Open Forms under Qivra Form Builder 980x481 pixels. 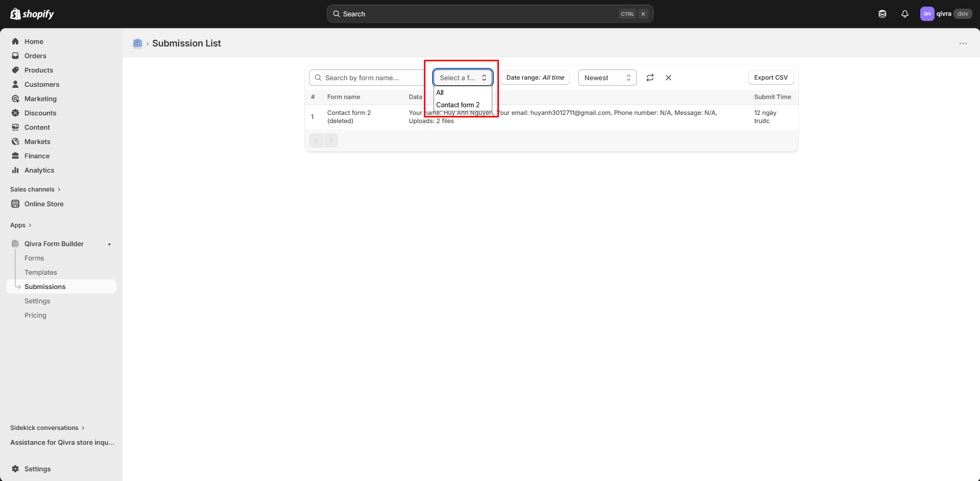(x=34, y=258)
